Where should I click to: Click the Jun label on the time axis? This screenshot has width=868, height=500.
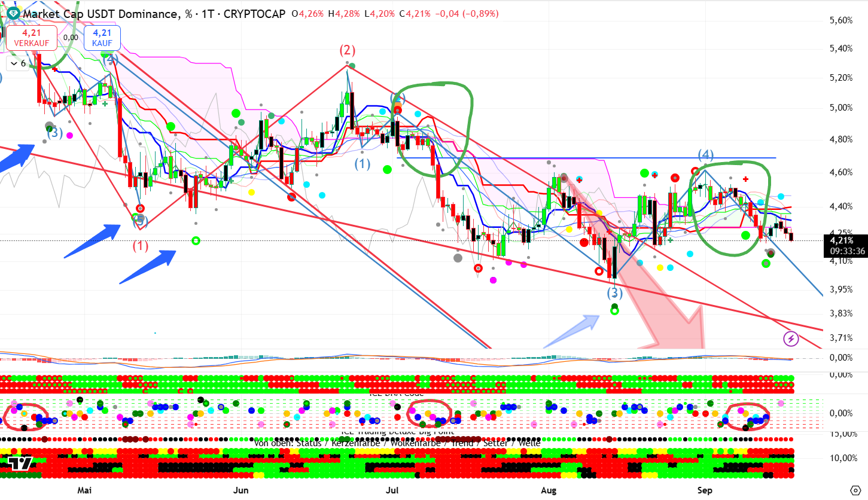(x=240, y=490)
